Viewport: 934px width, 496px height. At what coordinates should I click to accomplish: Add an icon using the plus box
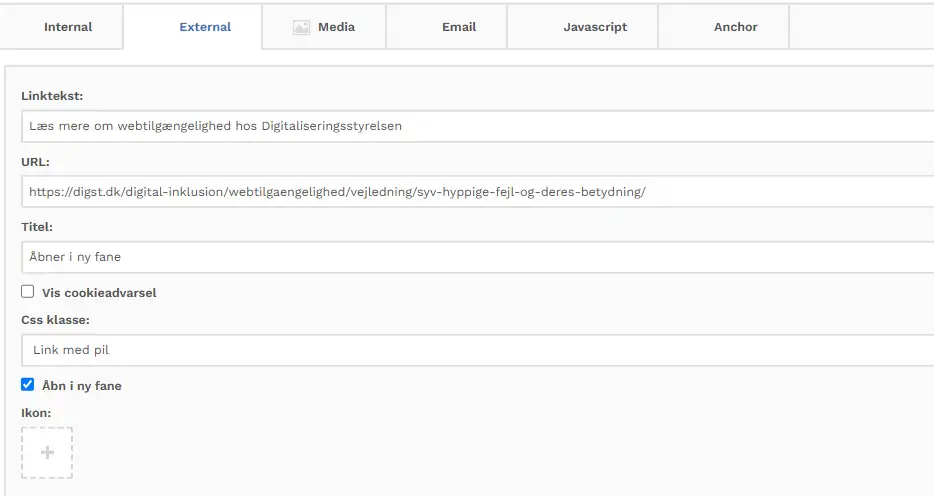pyautogui.click(x=47, y=453)
